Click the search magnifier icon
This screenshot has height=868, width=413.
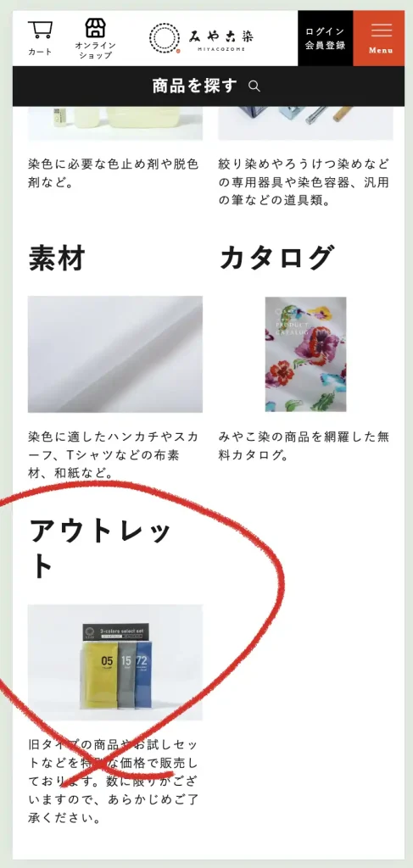pos(254,86)
